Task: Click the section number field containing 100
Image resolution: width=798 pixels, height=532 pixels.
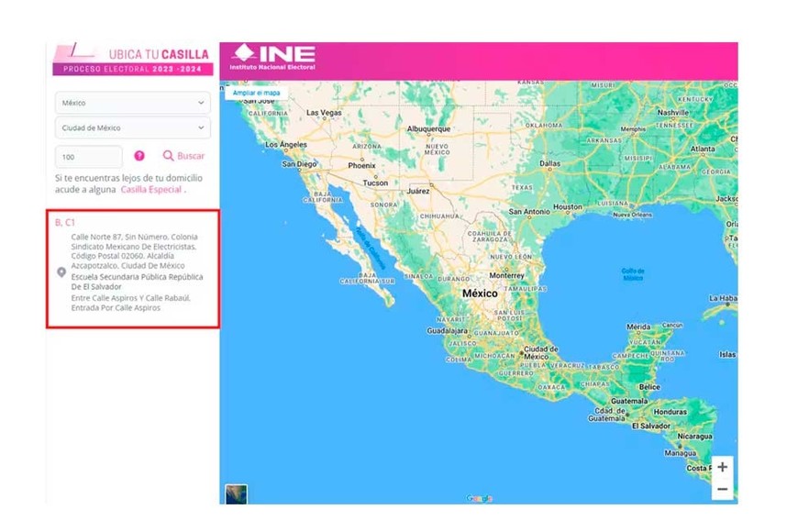Action: coord(89,157)
